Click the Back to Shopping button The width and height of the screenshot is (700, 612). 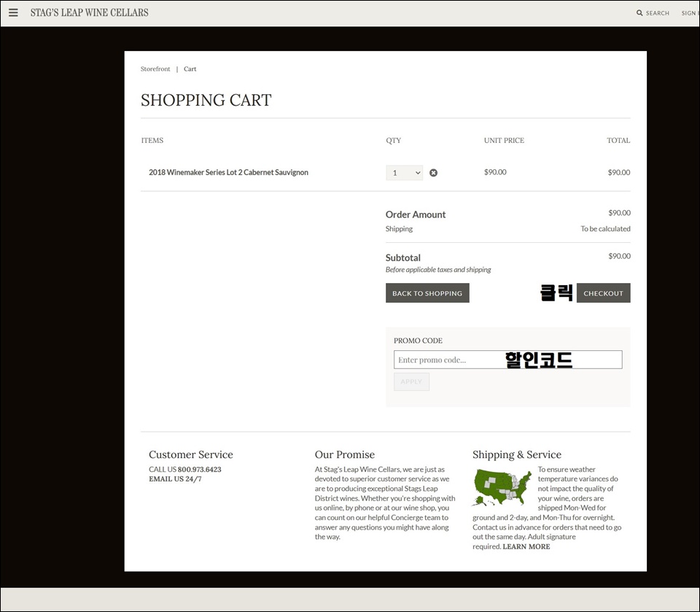click(427, 293)
